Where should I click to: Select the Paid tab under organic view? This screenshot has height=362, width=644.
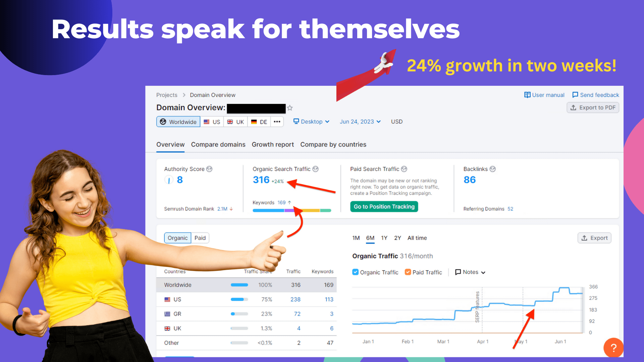(200, 238)
